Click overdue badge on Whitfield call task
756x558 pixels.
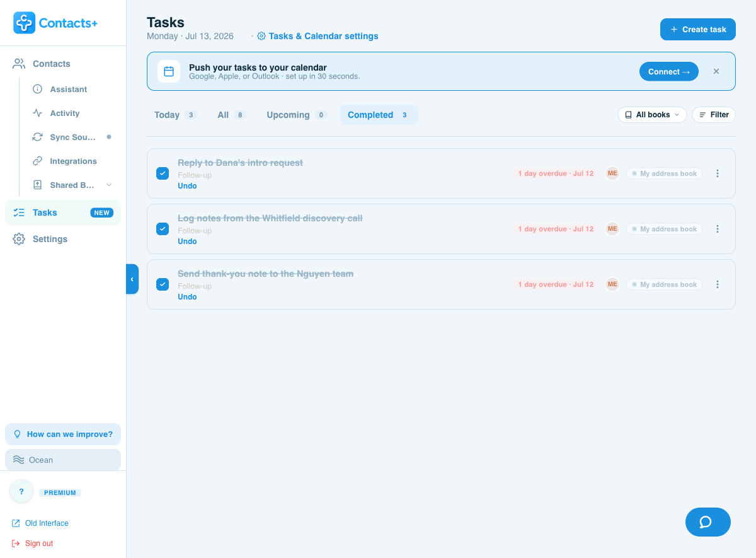coord(556,229)
